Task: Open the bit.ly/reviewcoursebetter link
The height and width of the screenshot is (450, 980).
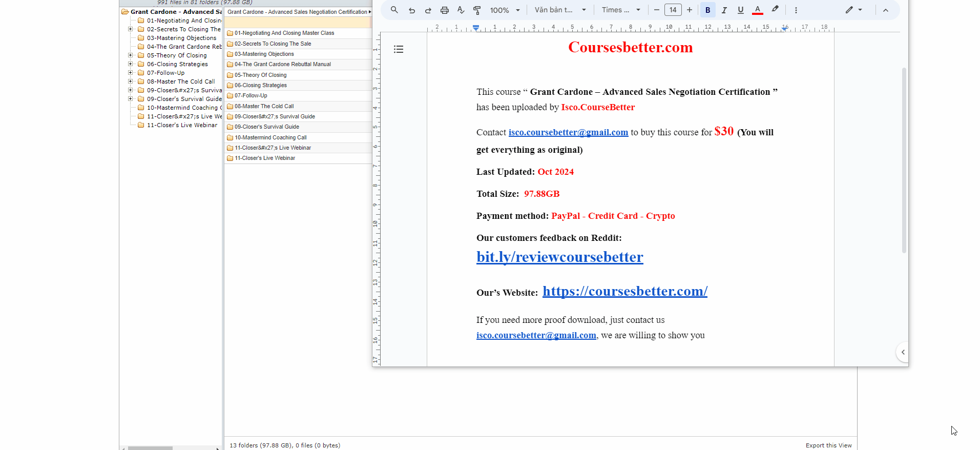Action: pyautogui.click(x=559, y=257)
